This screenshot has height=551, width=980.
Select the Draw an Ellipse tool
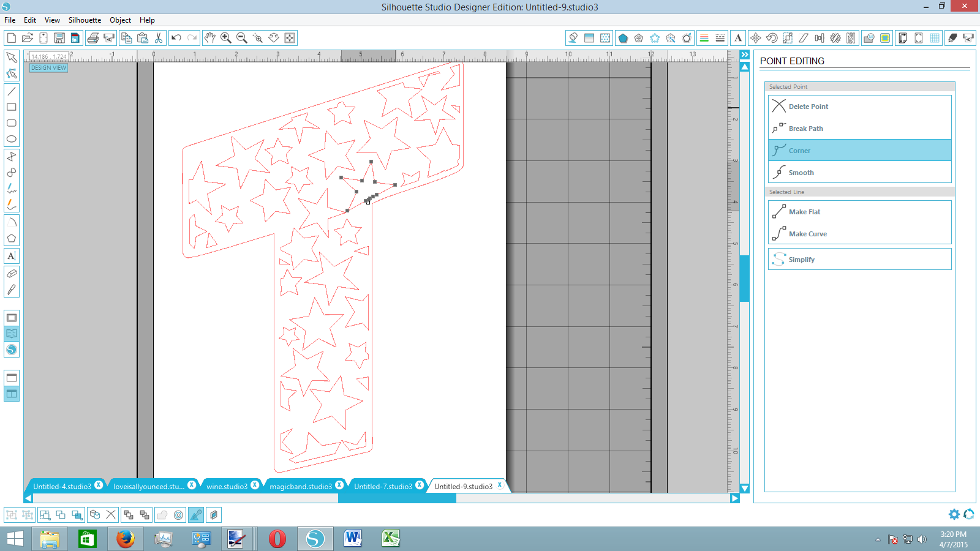click(x=12, y=139)
